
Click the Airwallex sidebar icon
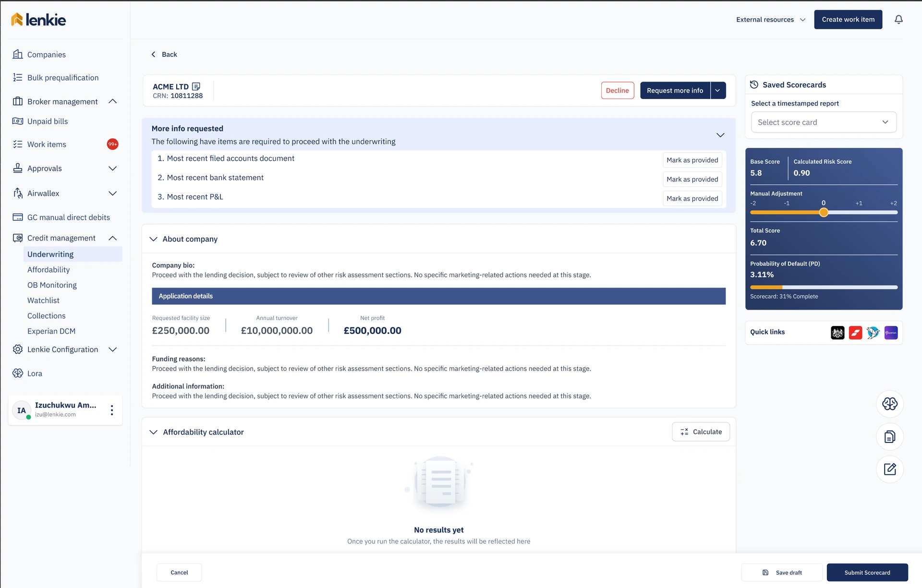pos(18,193)
